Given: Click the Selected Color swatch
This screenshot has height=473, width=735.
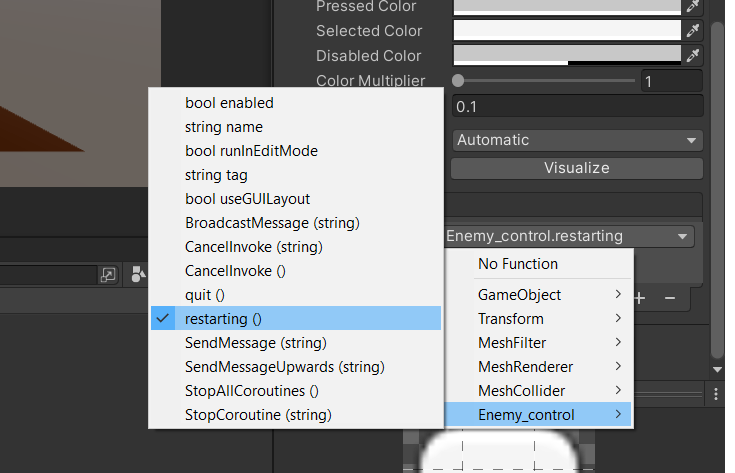Looking at the screenshot, I should click(x=567, y=30).
